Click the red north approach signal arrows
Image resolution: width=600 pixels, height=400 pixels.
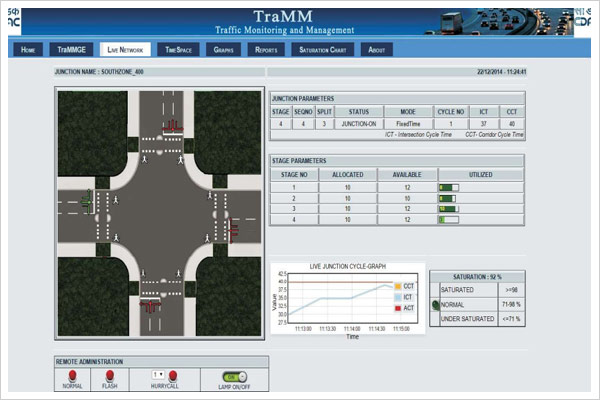click(x=171, y=124)
